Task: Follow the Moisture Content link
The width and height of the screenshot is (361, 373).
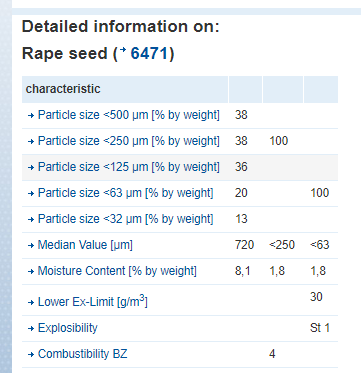Action: click(117, 271)
